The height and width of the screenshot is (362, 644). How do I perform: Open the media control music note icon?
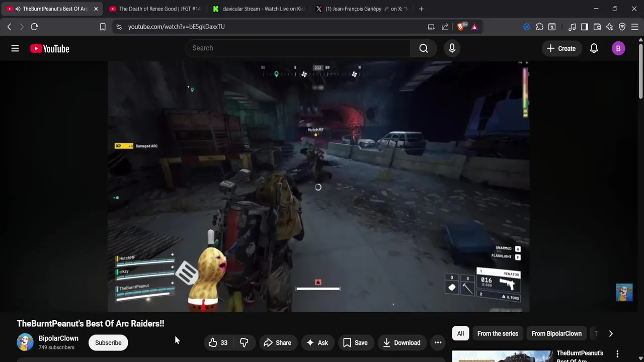click(x=572, y=27)
